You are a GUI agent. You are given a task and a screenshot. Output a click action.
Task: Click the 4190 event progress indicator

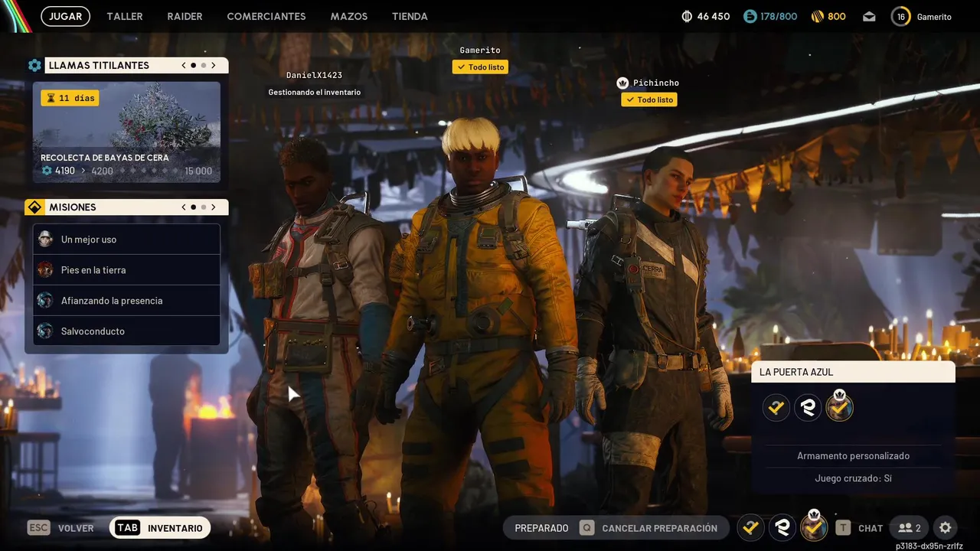pos(59,171)
